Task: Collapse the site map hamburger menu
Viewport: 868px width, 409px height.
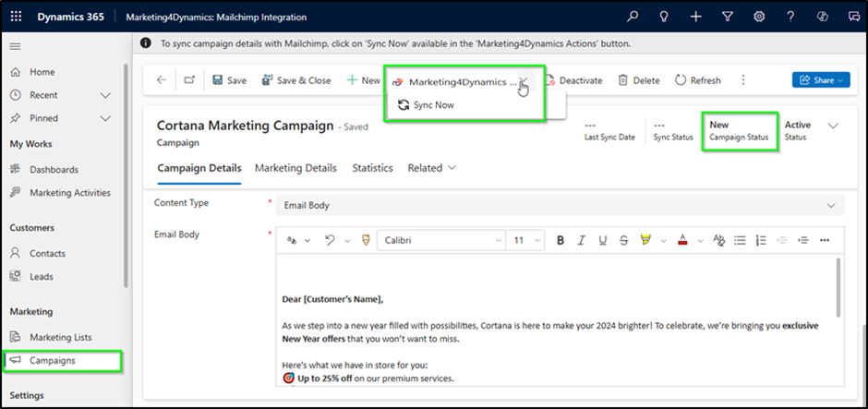Action: click(16, 46)
